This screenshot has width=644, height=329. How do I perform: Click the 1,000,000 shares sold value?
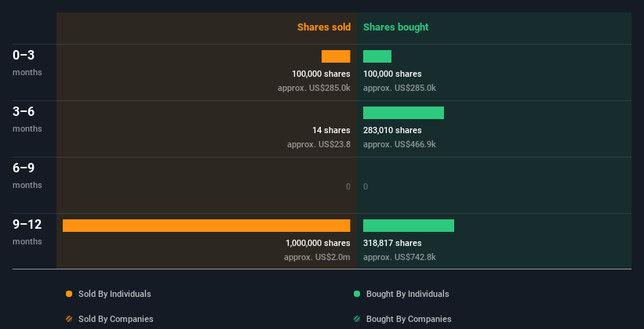point(318,244)
